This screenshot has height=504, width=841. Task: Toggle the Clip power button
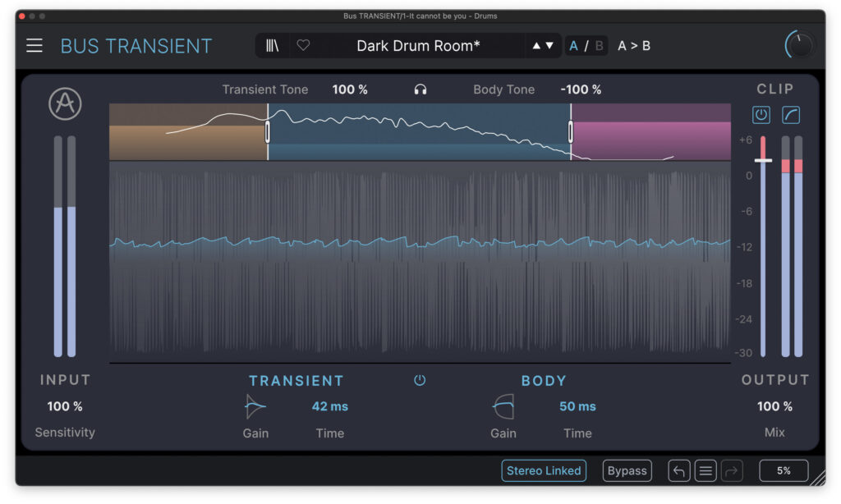coord(761,115)
